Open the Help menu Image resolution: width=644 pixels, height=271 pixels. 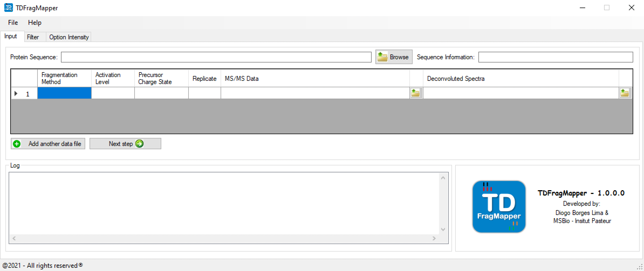[x=35, y=23]
